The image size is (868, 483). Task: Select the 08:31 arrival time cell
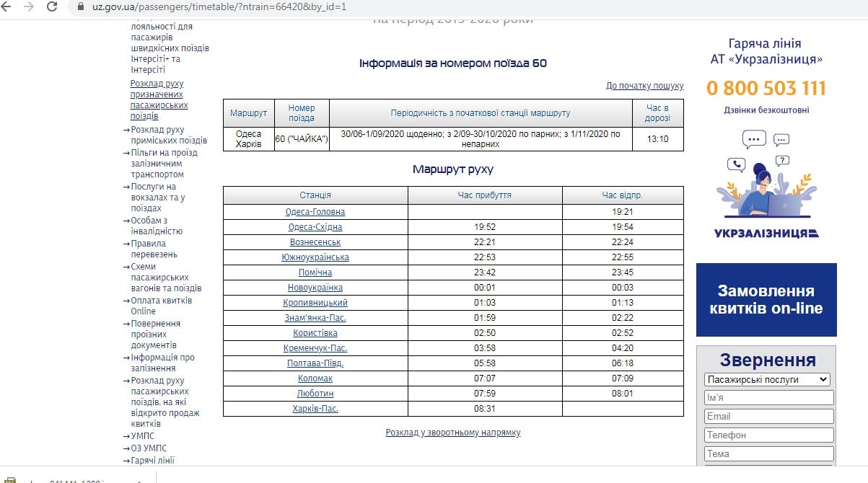[485, 409]
